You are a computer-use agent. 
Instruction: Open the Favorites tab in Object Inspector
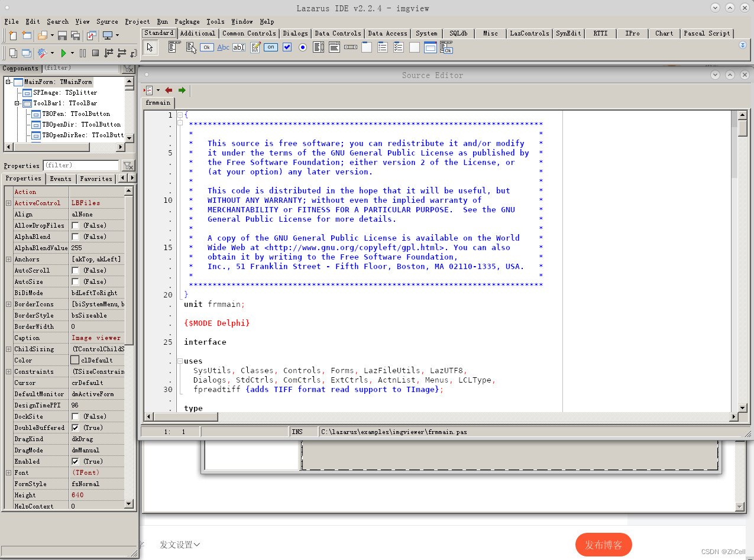click(x=96, y=179)
